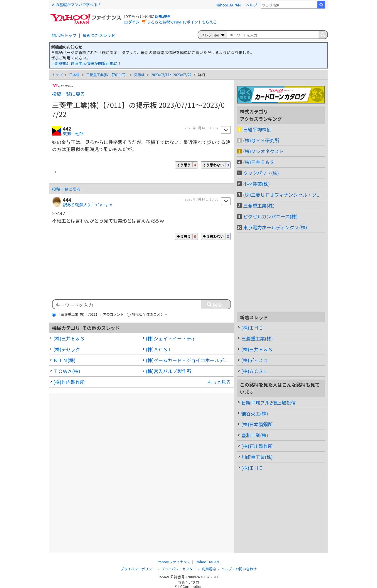377x588 pixels.
Task: Click 投稿一覧に戻る above the title
Action: (68, 94)
